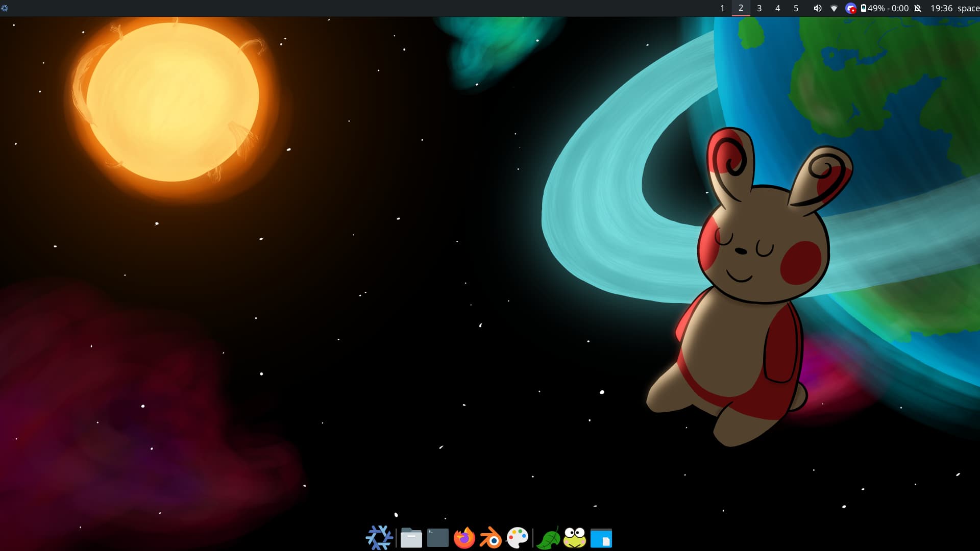Open the NixOS snowflake launcher in dock
This screenshot has width=980, height=551.
pyautogui.click(x=379, y=538)
